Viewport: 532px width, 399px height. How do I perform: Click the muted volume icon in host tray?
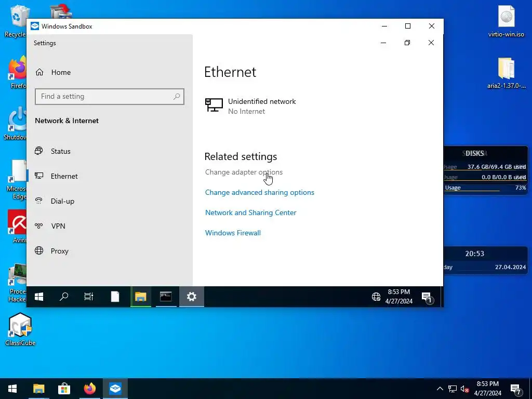(x=465, y=389)
